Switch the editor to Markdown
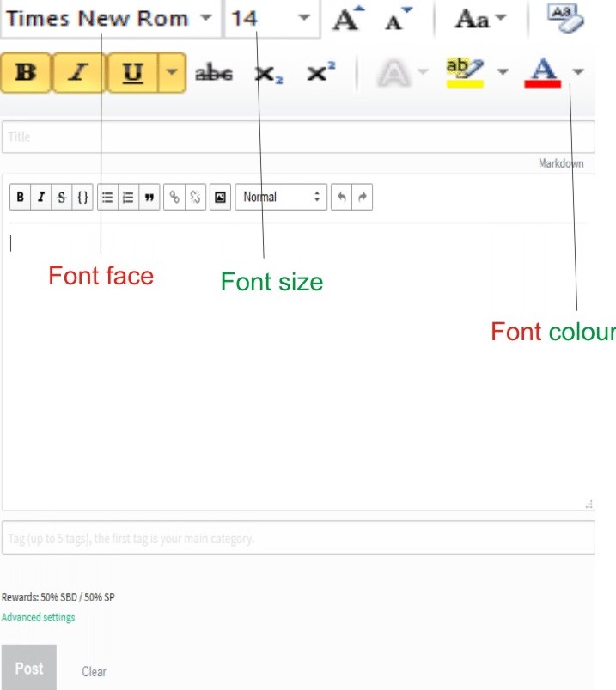The width and height of the screenshot is (616, 690). [x=561, y=163]
